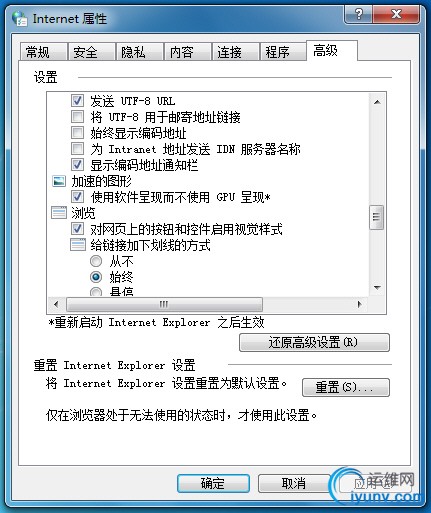Uncheck 发送 UTF-8 URL checkbox
Viewport: 431px width, 513px height.
pos(77,100)
